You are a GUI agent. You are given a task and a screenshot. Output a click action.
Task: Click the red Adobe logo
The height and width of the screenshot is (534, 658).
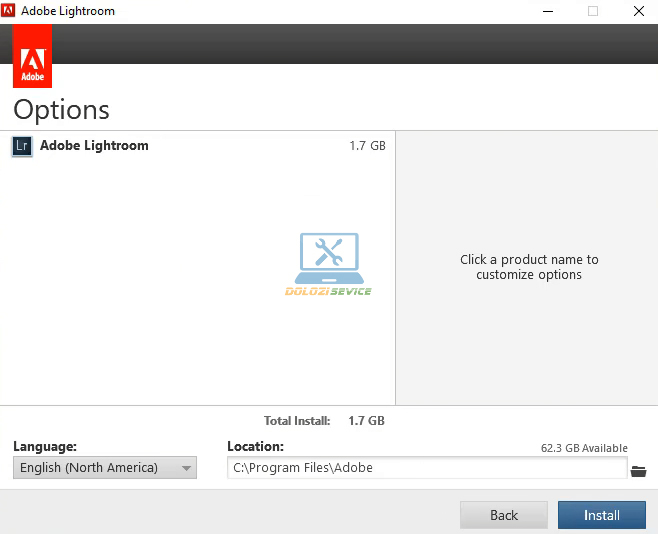32,56
